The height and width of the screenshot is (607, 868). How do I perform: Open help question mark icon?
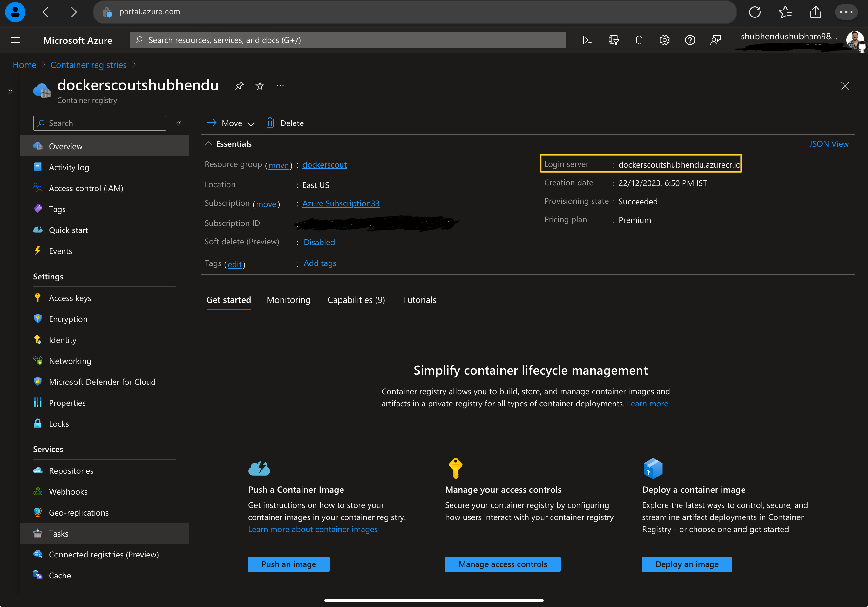[690, 40]
